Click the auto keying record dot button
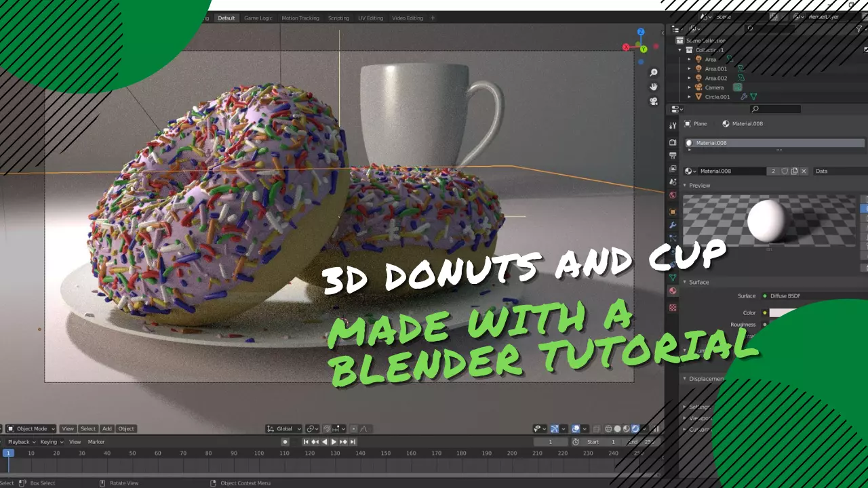 coord(285,442)
